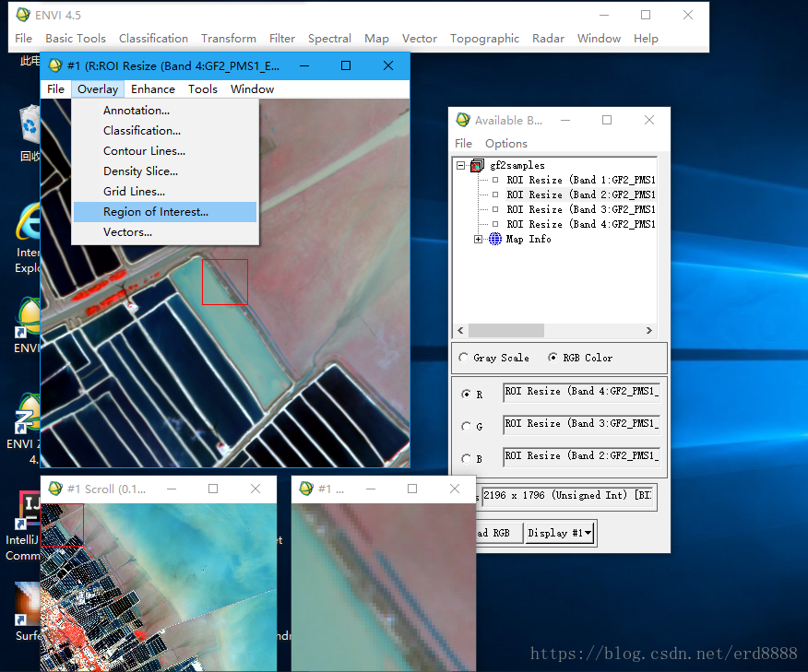Select the Band 4 box icon in the band list

click(x=495, y=225)
